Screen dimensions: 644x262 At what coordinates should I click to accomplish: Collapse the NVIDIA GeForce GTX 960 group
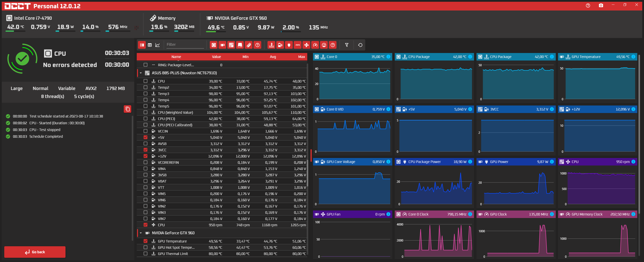(x=141, y=233)
